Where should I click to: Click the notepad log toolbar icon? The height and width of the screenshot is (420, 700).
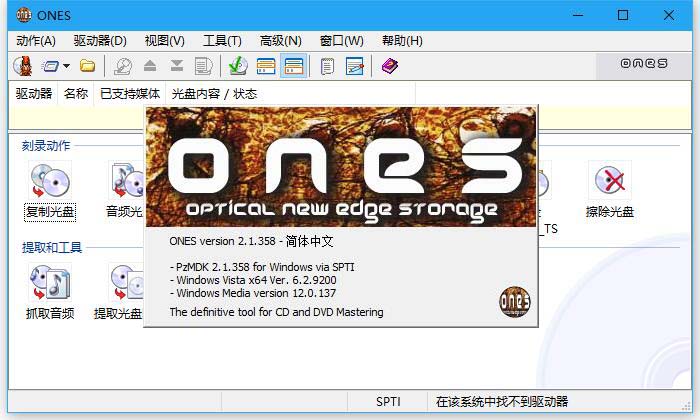point(327,66)
